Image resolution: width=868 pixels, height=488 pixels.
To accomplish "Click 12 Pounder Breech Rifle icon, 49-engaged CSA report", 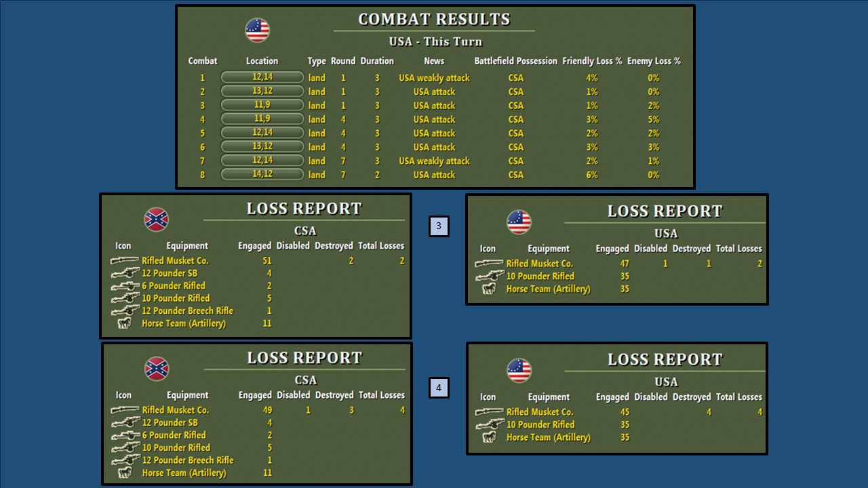I will click(x=125, y=460).
